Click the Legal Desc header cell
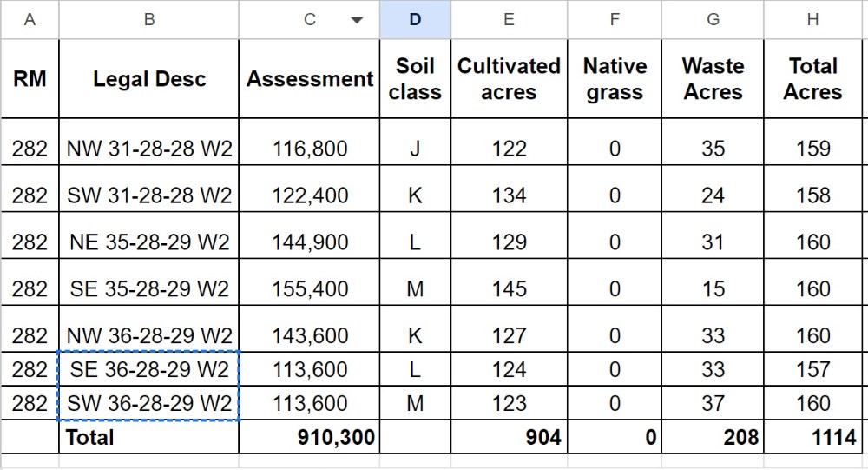This screenshot has height=470, width=868. 149,79
